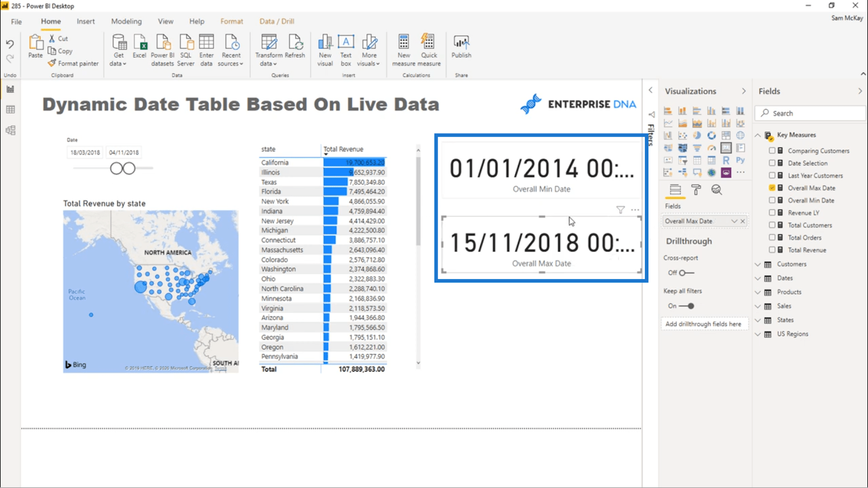The width and height of the screenshot is (868, 488).
Task: Disable the Keep all filters toggle
Action: coord(687,306)
